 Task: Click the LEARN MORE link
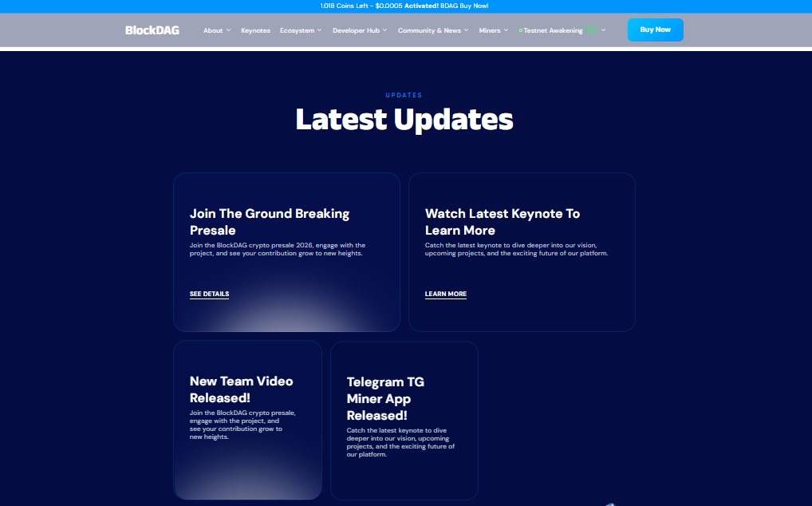click(446, 294)
